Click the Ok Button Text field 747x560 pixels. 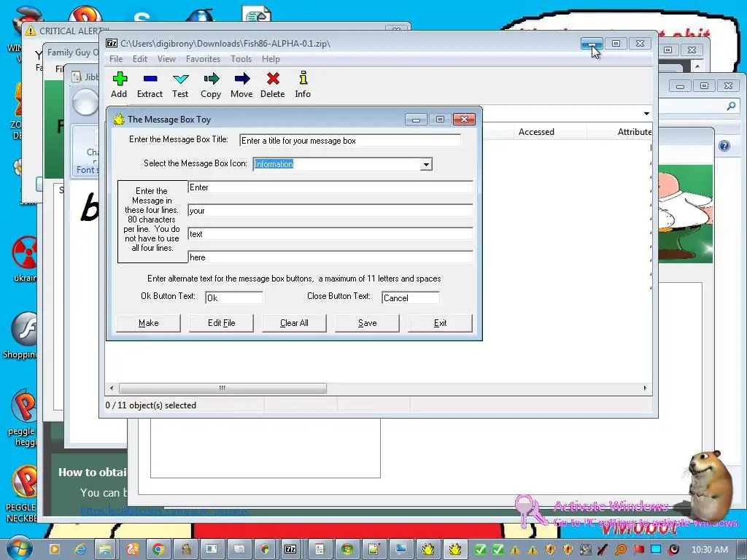pyautogui.click(x=234, y=298)
